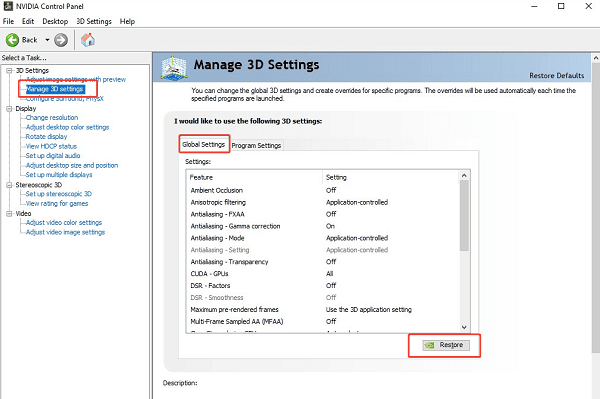Click Anisotropic filtering Application-controlled value
The image size is (600, 399).
click(x=357, y=202)
